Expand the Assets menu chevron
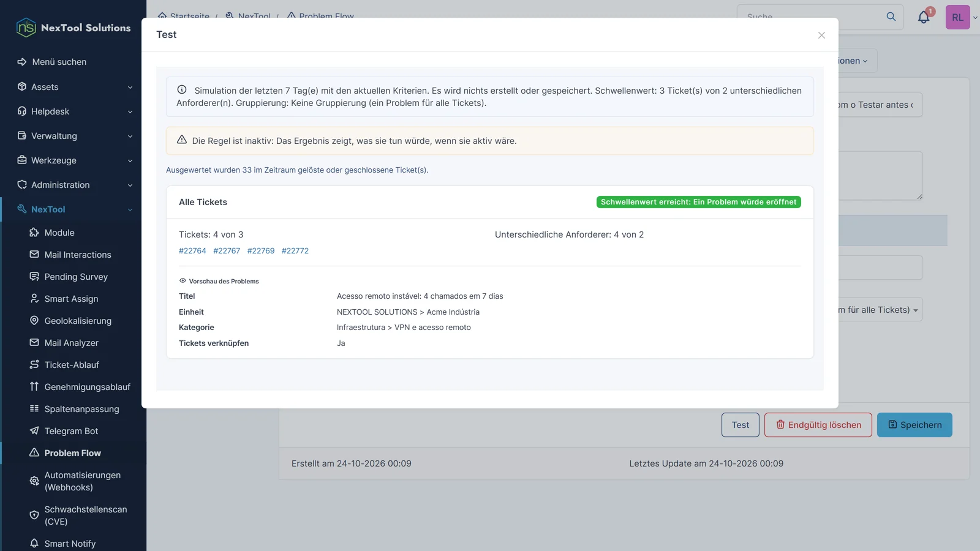980x551 pixels. coord(130,87)
